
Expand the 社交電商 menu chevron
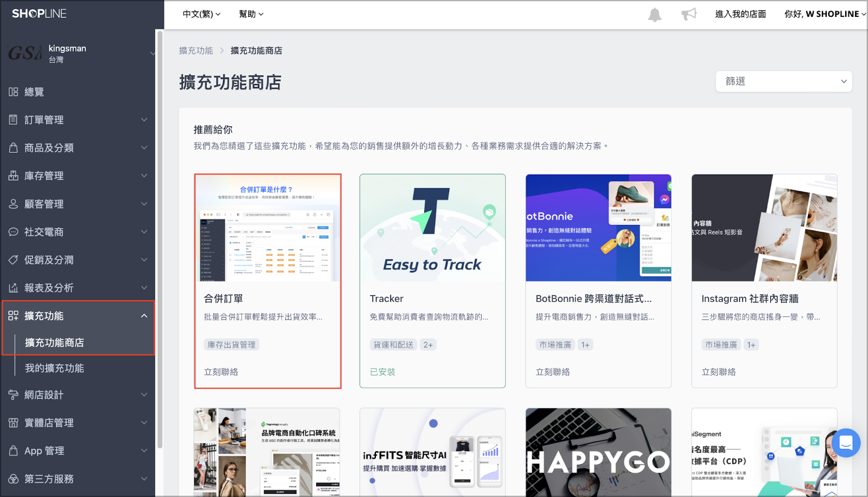point(144,232)
